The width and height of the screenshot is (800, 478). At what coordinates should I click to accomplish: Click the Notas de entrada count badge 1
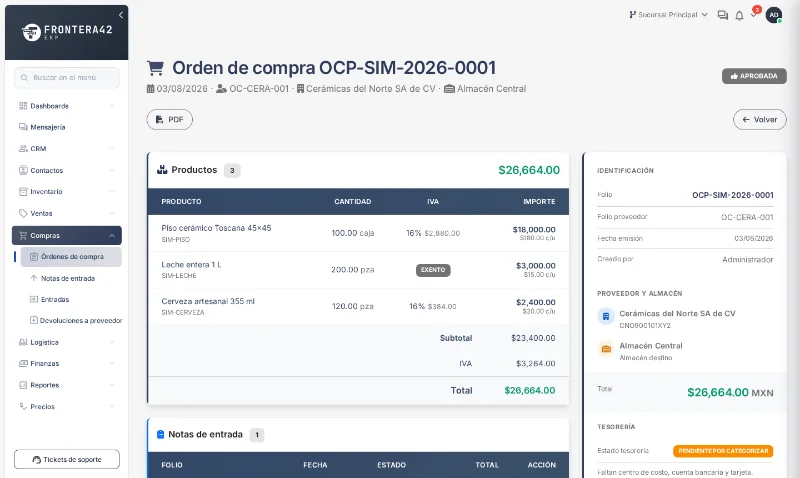(x=257, y=435)
